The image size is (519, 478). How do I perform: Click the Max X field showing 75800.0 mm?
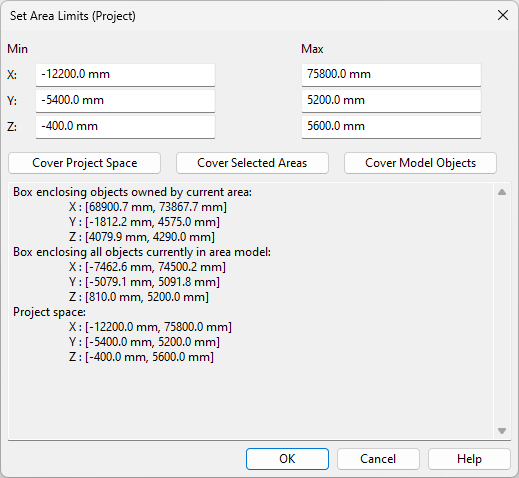tap(391, 75)
